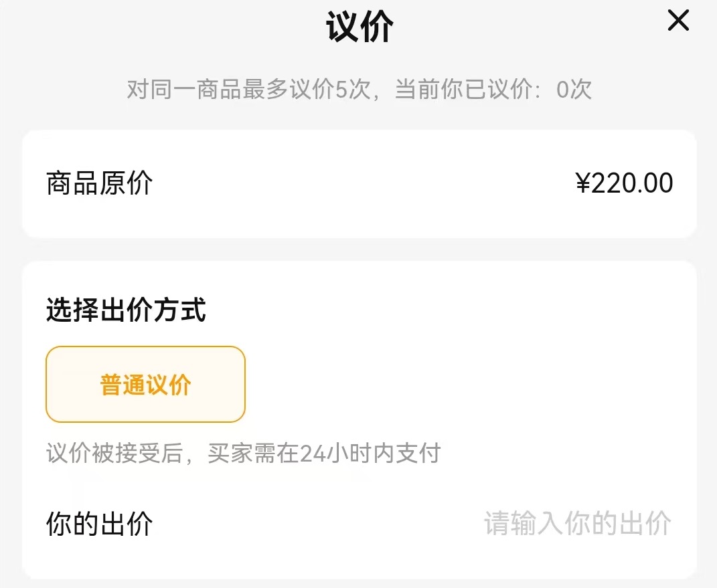Click the 你的出价 label

(100, 524)
